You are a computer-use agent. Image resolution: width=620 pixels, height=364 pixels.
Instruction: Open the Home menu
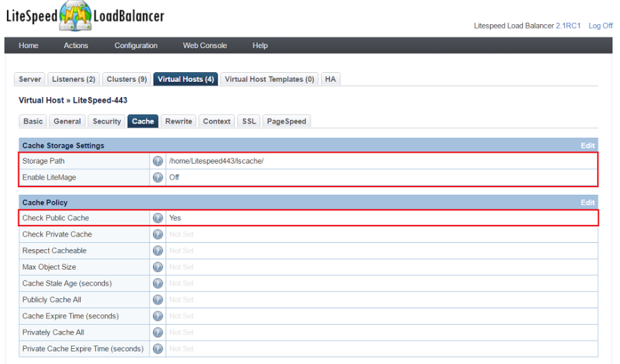click(x=28, y=45)
